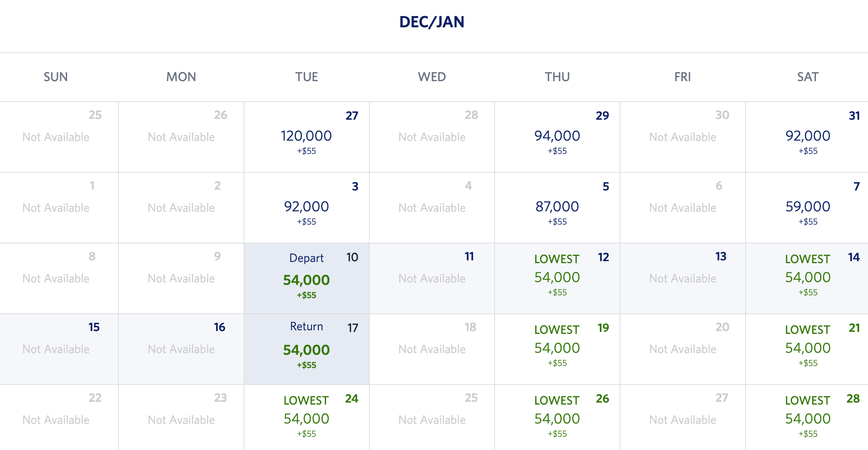Click the SAT column header
The height and width of the screenshot is (450, 868).
point(807,77)
